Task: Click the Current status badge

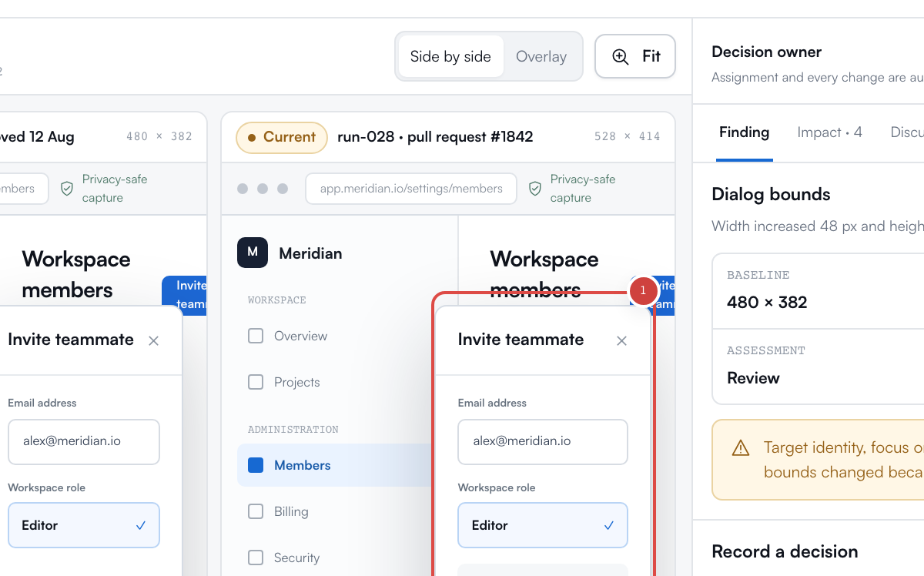Action: [282, 137]
